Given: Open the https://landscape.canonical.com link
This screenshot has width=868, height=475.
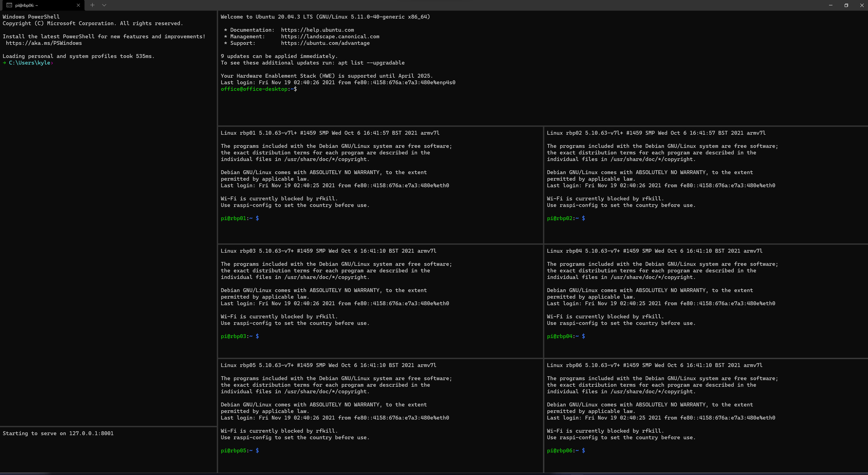Looking at the screenshot, I should (330, 36).
